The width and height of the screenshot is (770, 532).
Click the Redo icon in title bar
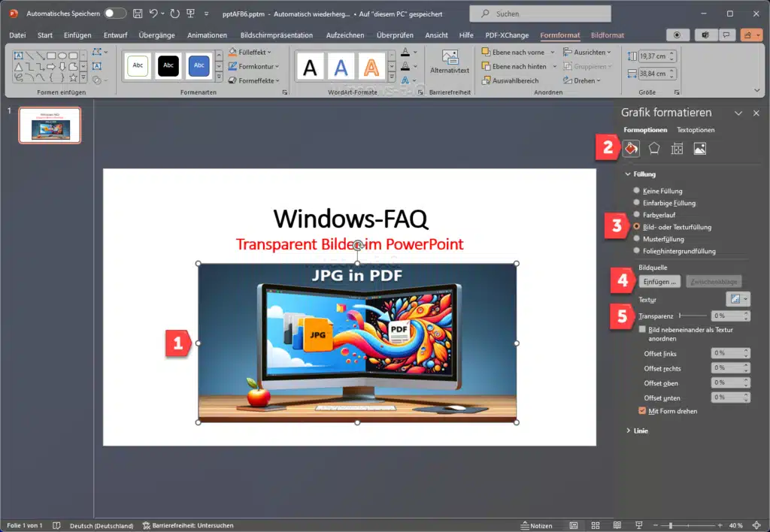tap(174, 14)
